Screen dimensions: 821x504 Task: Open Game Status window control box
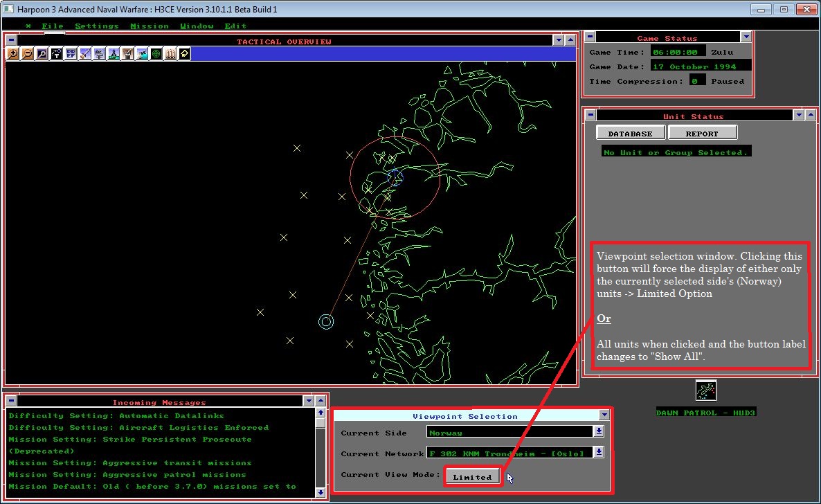point(590,37)
